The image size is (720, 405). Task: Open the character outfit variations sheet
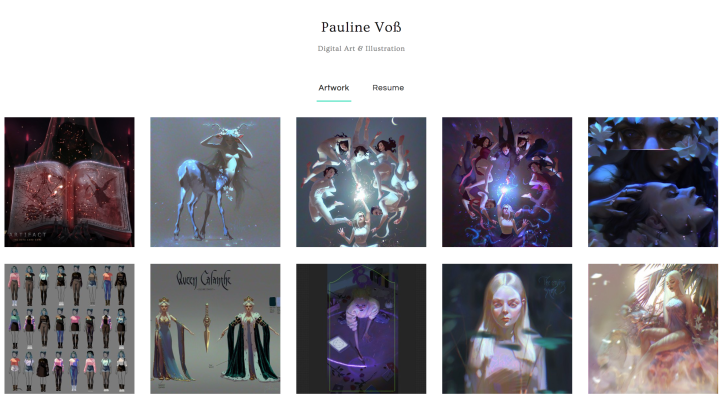click(x=69, y=329)
